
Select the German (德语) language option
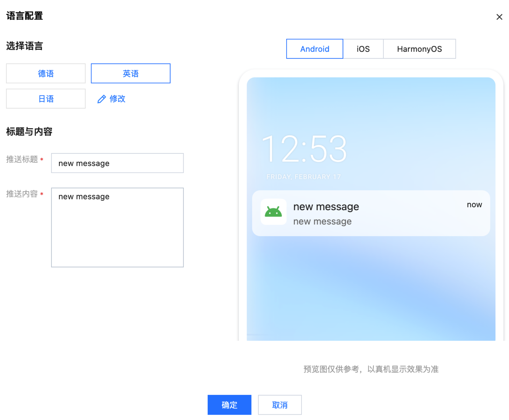click(46, 74)
